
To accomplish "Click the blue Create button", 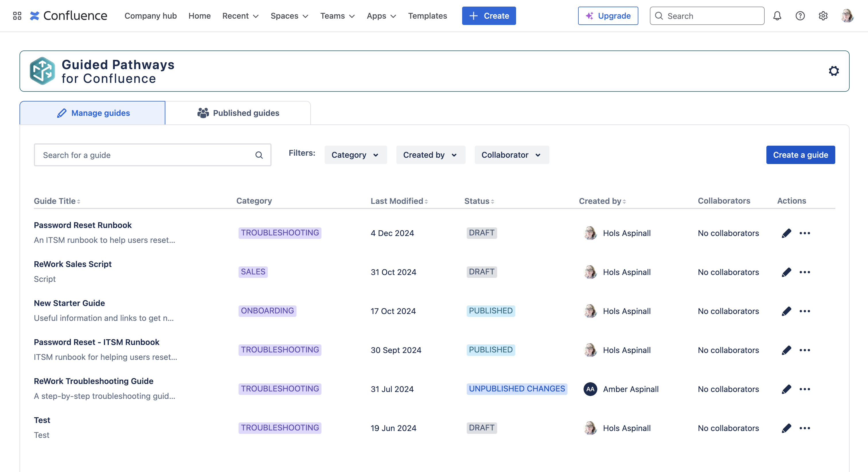I will click(489, 16).
